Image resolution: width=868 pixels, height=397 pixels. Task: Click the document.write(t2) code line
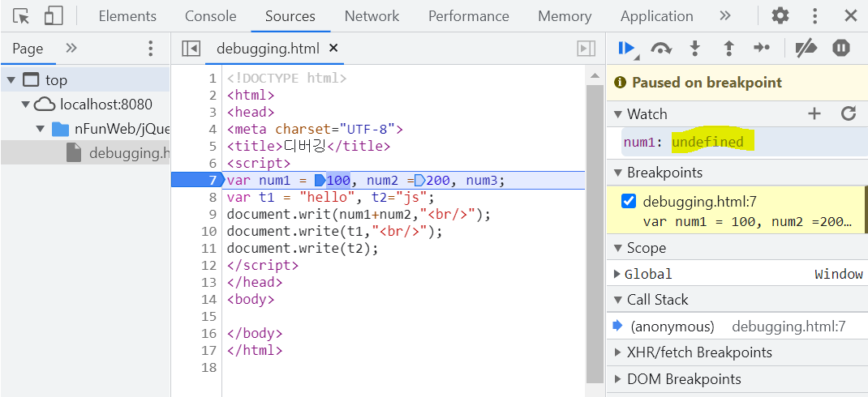303,248
